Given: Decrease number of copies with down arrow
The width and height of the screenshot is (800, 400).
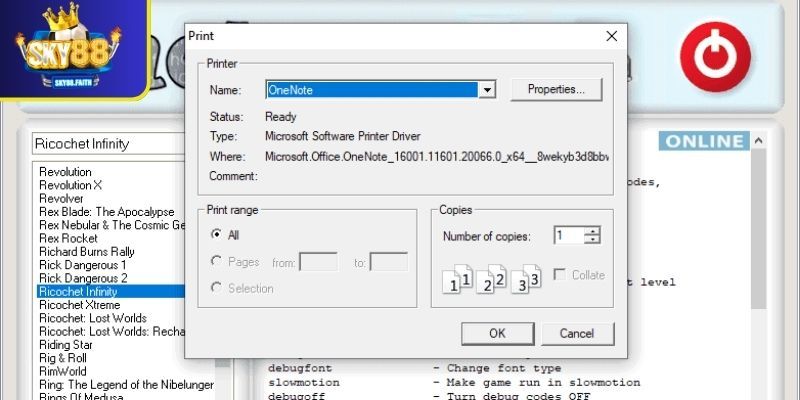Looking at the screenshot, I should click(x=592, y=240).
